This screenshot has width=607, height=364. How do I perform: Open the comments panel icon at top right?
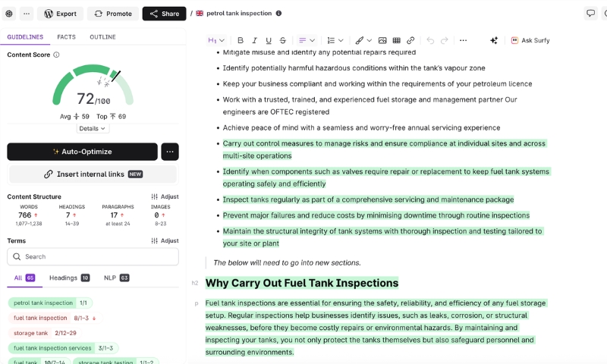(590, 14)
